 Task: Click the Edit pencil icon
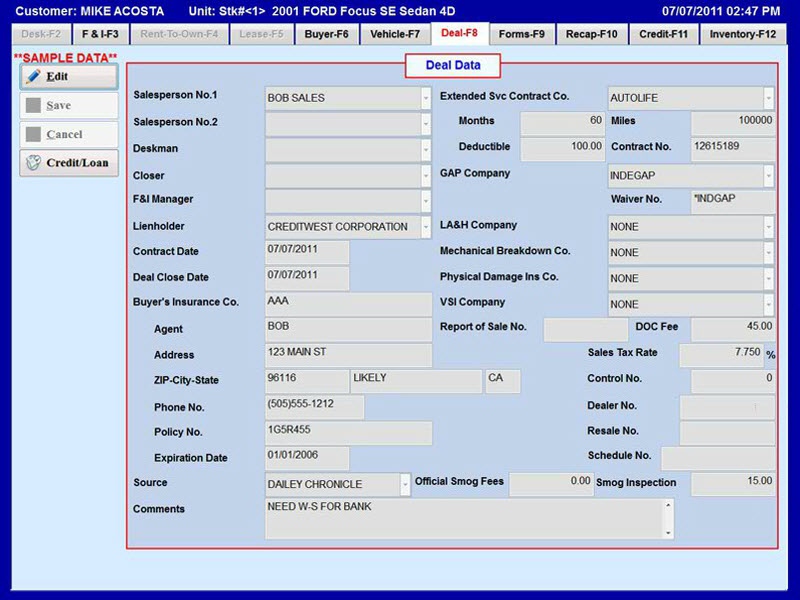point(36,76)
